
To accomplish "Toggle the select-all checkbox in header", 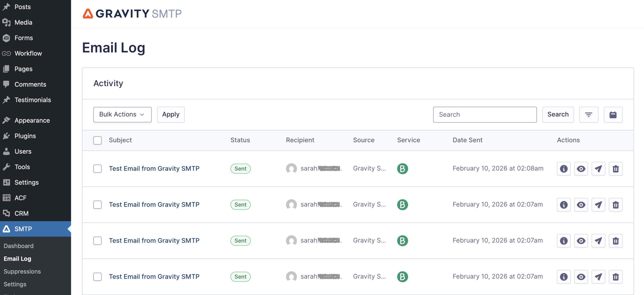I will click(x=97, y=140).
